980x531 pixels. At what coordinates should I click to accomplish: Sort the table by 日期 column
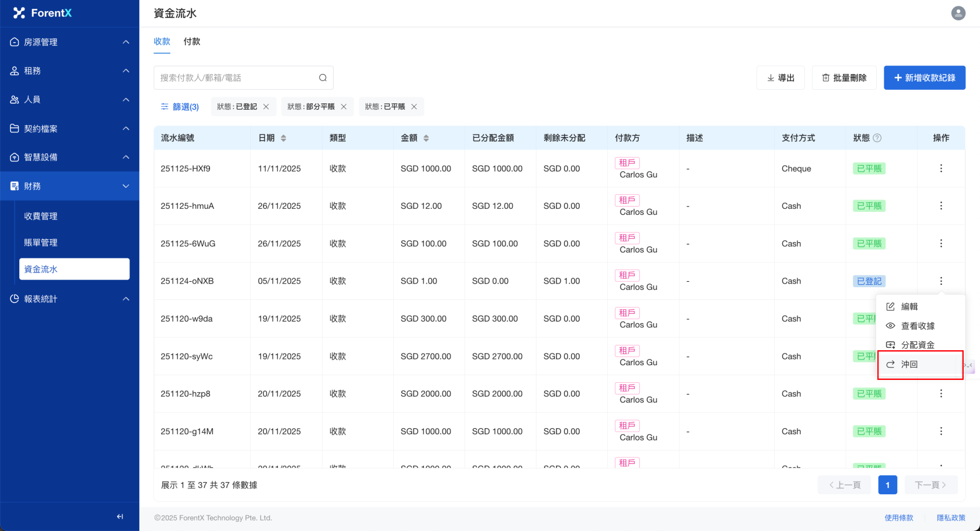pos(283,138)
